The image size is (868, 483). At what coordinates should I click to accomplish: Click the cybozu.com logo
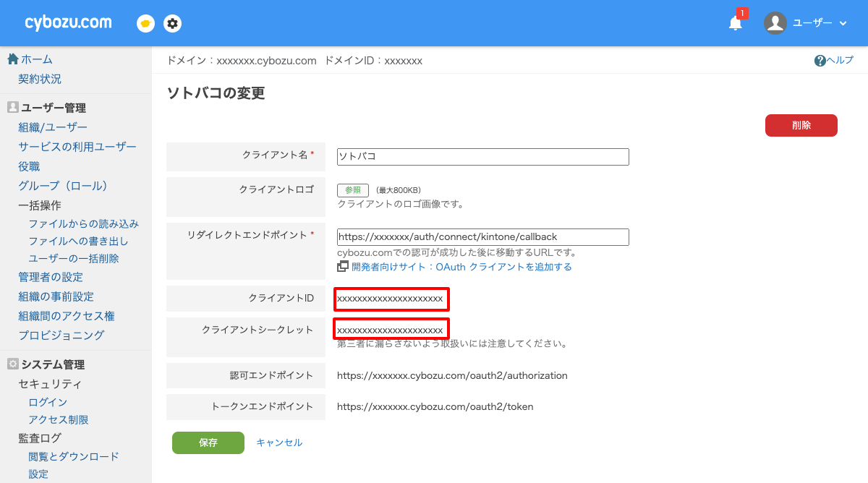tap(67, 22)
